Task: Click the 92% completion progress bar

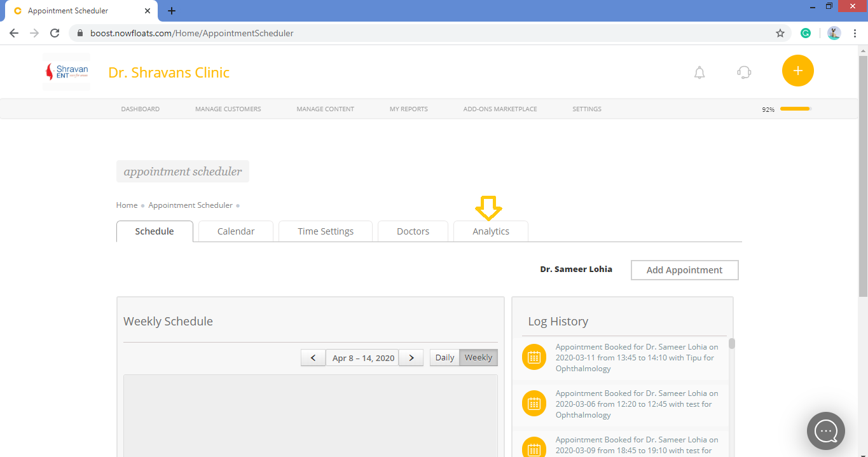Action: pos(794,109)
